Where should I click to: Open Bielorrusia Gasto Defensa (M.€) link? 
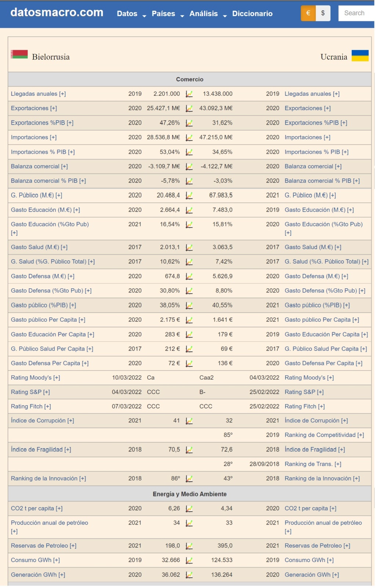[43, 277]
